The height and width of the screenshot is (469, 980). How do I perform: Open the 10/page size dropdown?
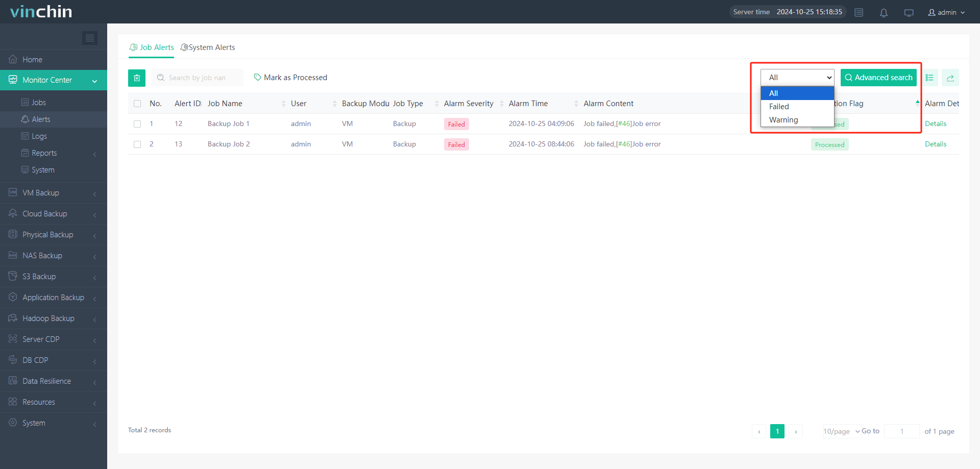tap(841, 431)
